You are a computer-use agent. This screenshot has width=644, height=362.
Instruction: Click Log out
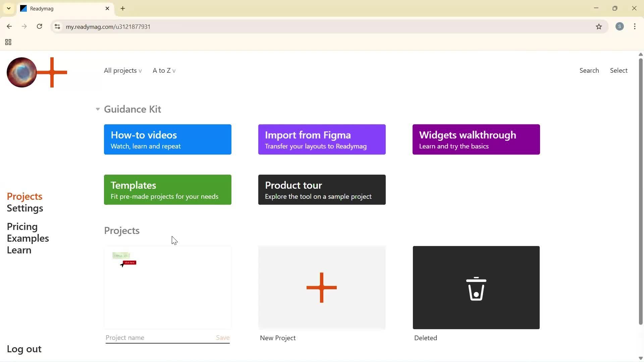24,349
